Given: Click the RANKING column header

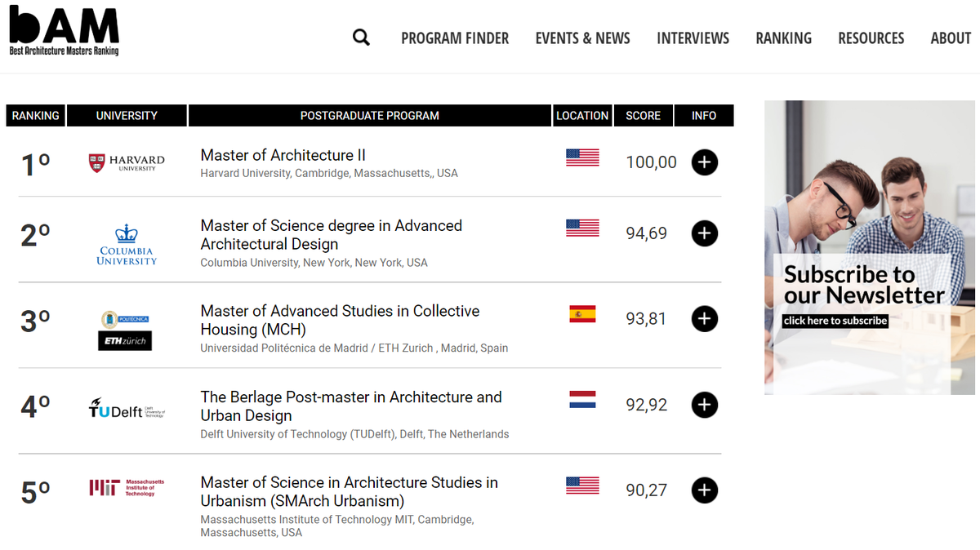Looking at the screenshot, I should [x=36, y=116].
